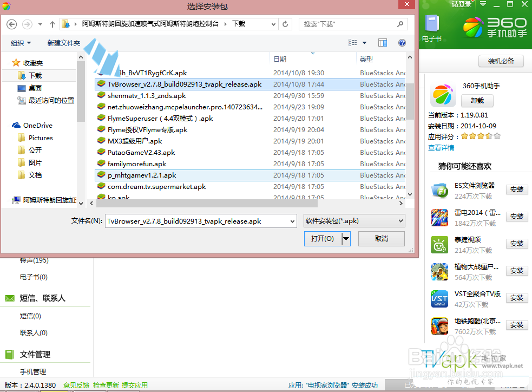Click the Forward navigation arrow
The height and width of the screenshot is (392, 532).
(27, 24)
